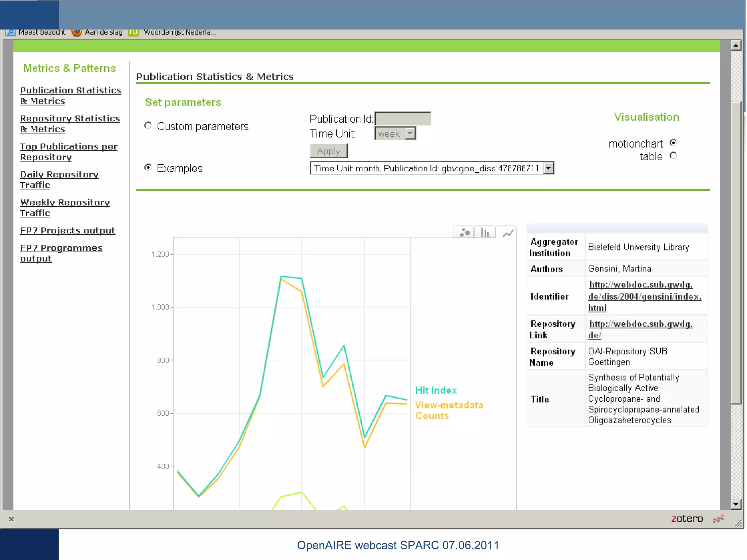
Task: Click the vertical scrollbar thumb
Action: 736,253
